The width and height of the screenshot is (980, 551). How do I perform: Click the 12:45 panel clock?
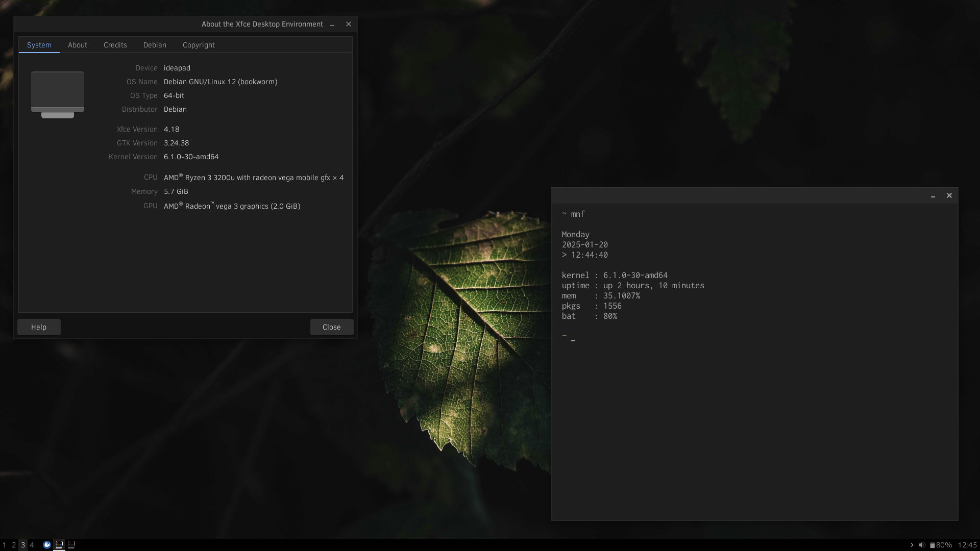(x=967, y=545)
